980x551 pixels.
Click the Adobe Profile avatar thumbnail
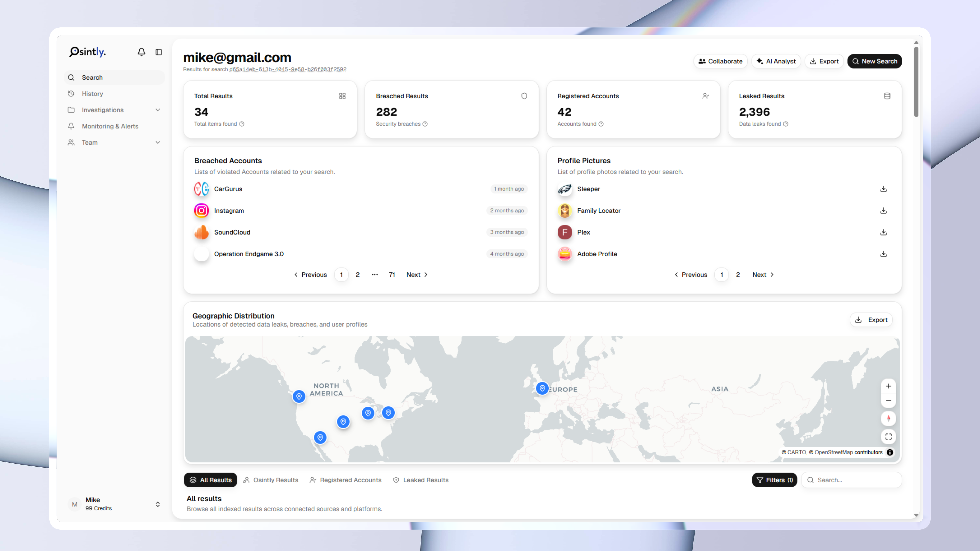click(565, 254)
